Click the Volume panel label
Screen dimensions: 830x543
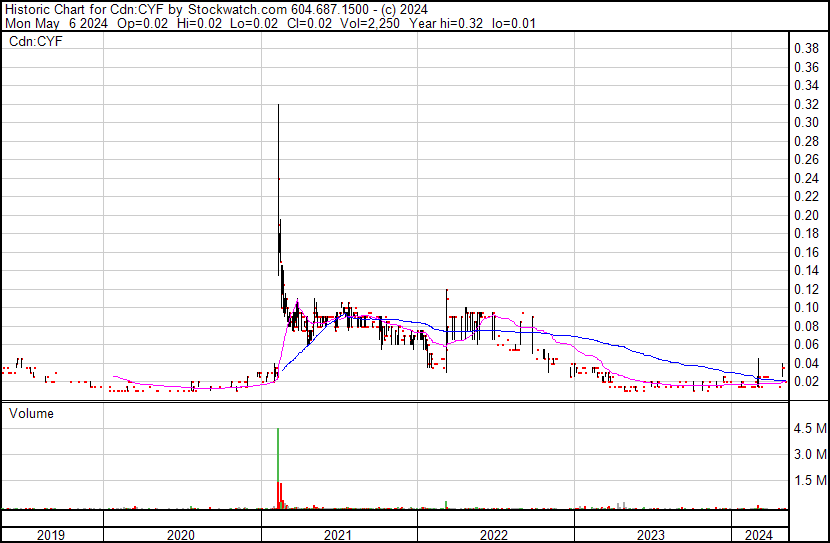[x=31, y=413]
